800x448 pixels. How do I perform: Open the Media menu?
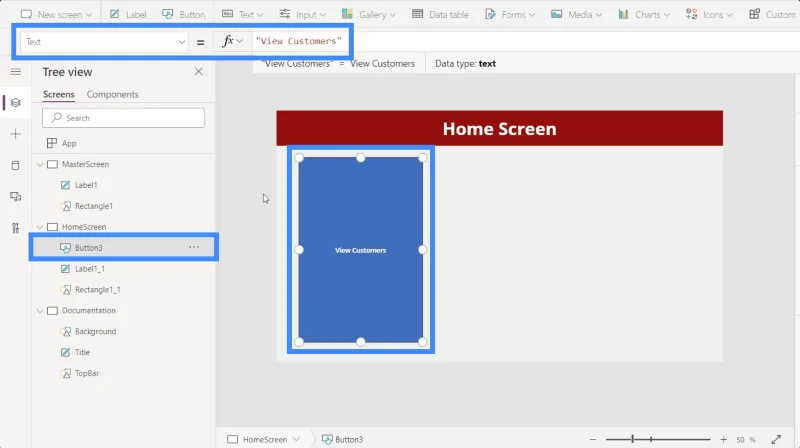click(577, 14)
